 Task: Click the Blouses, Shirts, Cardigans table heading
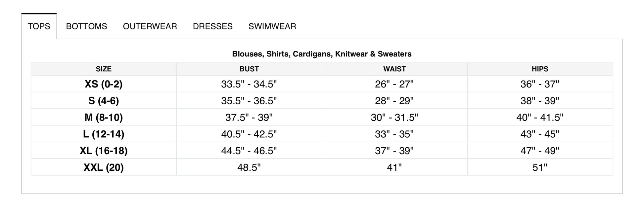322,54
